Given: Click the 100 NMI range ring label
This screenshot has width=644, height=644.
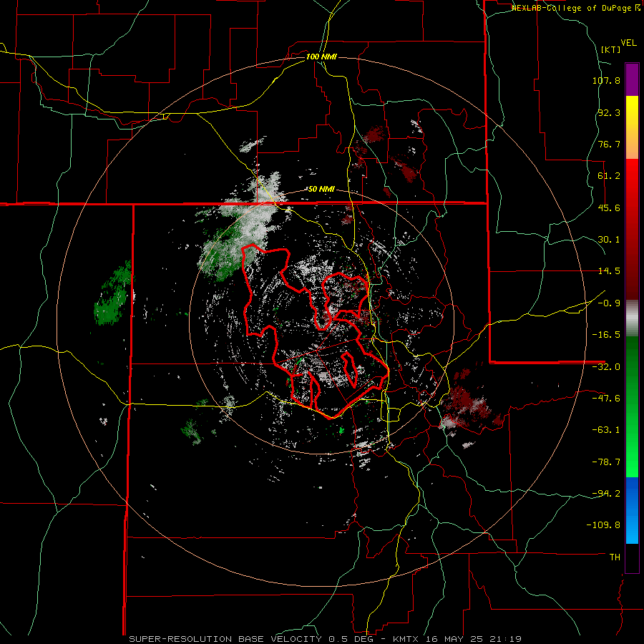Looking at the screenshot, I should [x=321, y=57].
